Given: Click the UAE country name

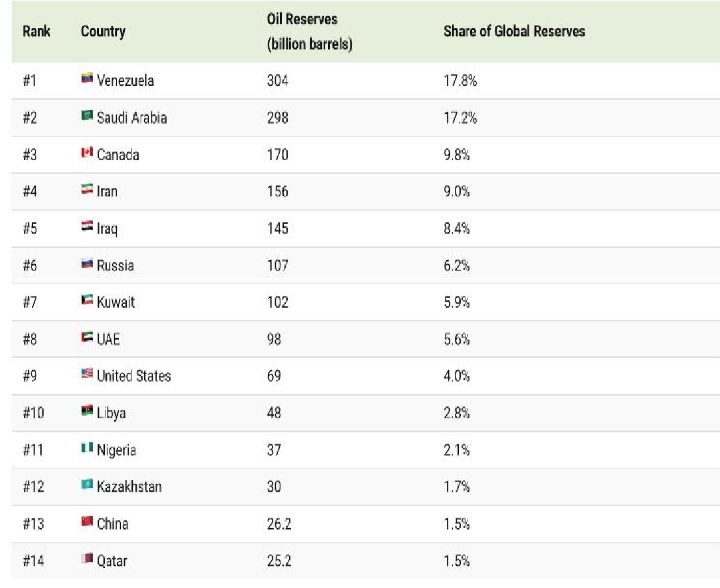Looking at the screenshot, I should click(108, 340).
